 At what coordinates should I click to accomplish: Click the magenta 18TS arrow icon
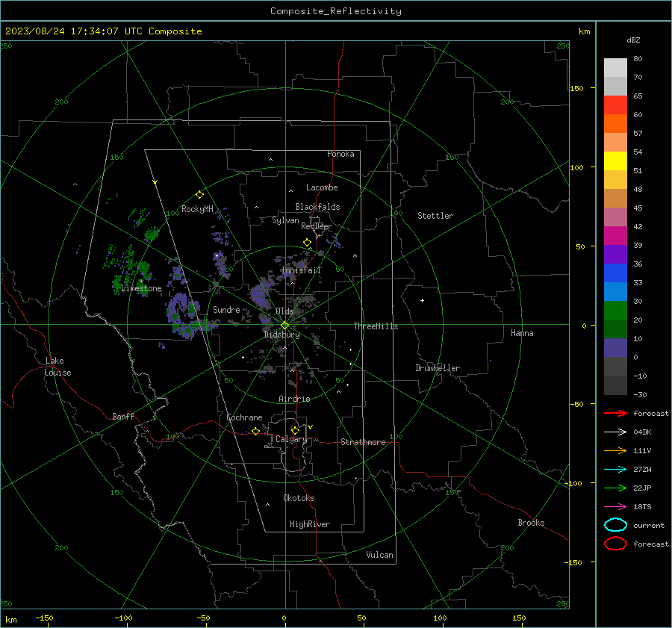point(615,507)
